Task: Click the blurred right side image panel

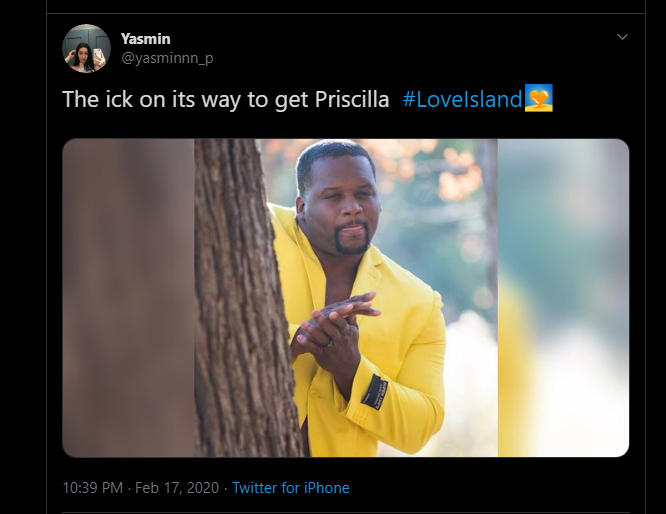Action: [563, 298]
